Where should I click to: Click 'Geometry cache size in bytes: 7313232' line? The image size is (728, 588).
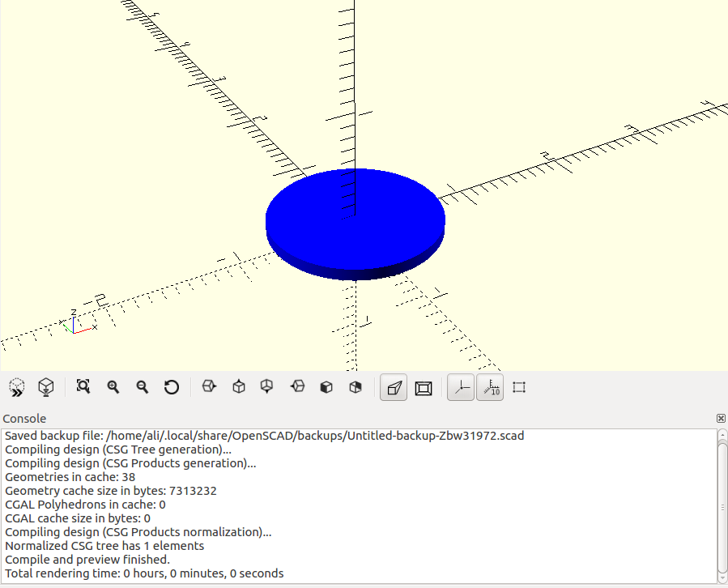110,491
